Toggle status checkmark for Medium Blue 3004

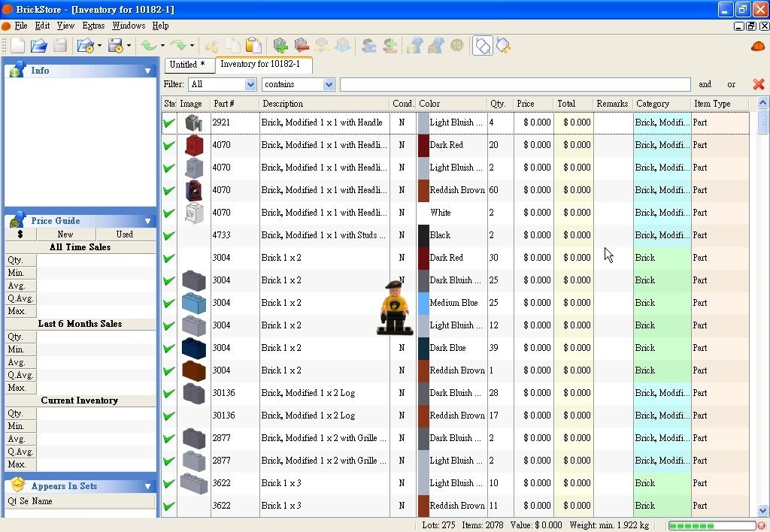point(169,303)
